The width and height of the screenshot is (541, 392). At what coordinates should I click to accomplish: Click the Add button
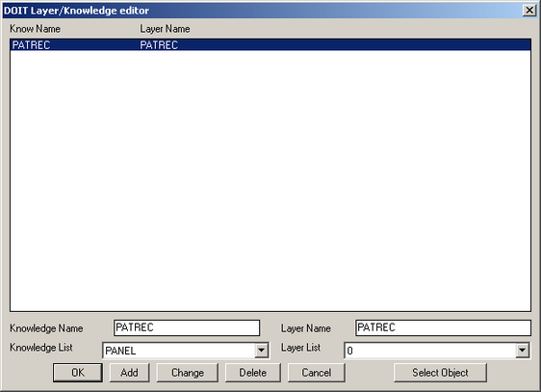[129, 373]
